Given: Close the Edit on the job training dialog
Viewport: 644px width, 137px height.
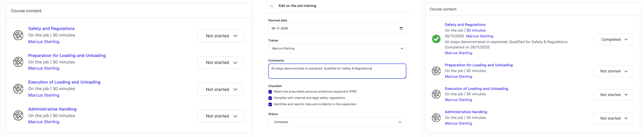Looking at the screenshot, I should click(x=272, y=6).
